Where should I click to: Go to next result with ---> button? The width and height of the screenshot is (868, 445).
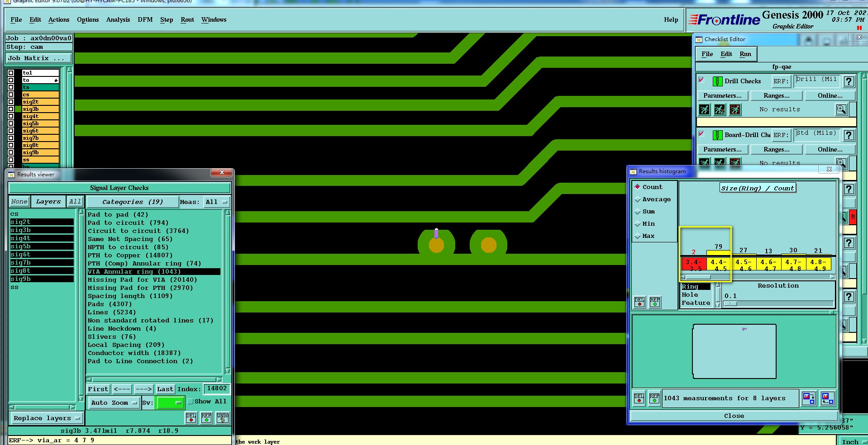point(144,389)
